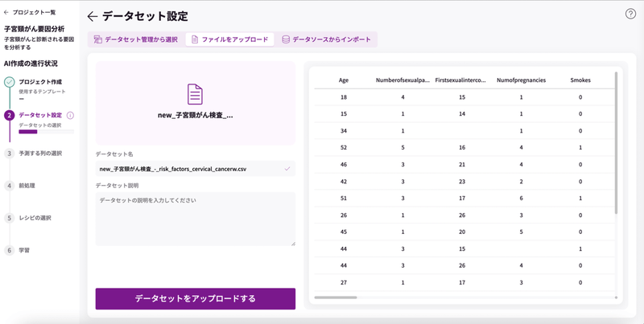Go back using the arrow beside データセット設定
Viewport: 644px width, 324px height.
click(93, 16)
